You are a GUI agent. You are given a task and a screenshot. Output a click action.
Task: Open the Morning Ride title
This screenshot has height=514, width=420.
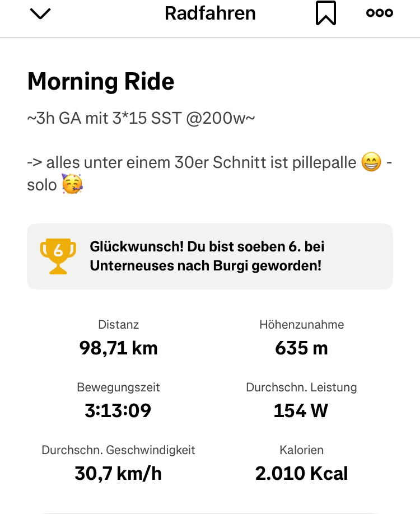(101, 82)
